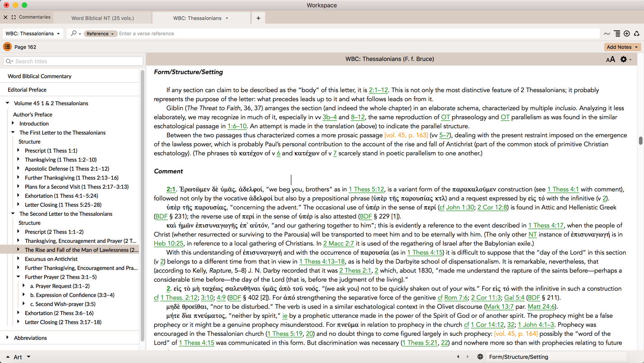Open the Add Notes dropdown
This screenshot has height=363, width=644.
622,47
